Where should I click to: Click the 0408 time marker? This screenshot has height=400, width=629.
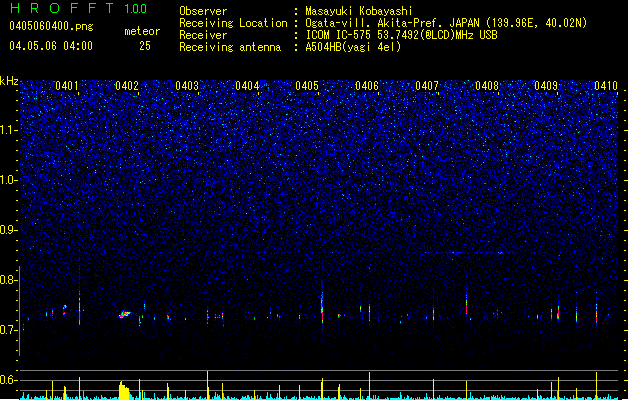(x=487, y=86)
